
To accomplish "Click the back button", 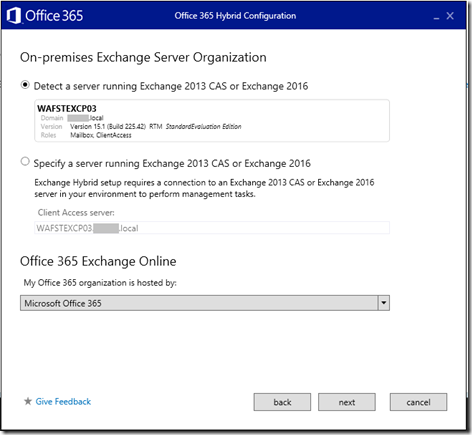I will (282, 402).
